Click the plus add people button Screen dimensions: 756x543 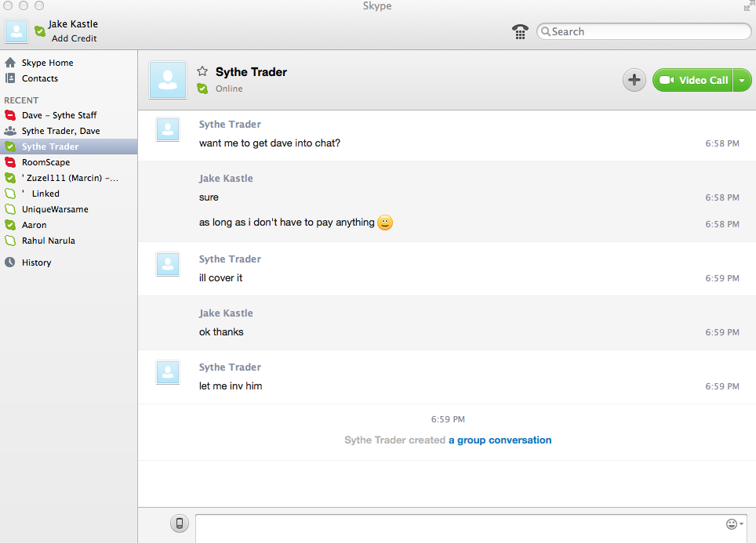click(x=634, y=80)
